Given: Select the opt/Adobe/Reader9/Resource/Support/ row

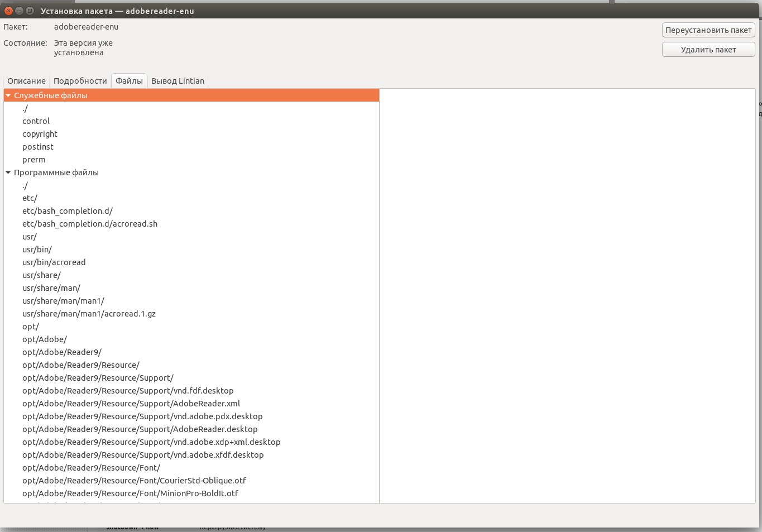Looking at the screenshot, I should pyautogui.click(x=191, y=378).
